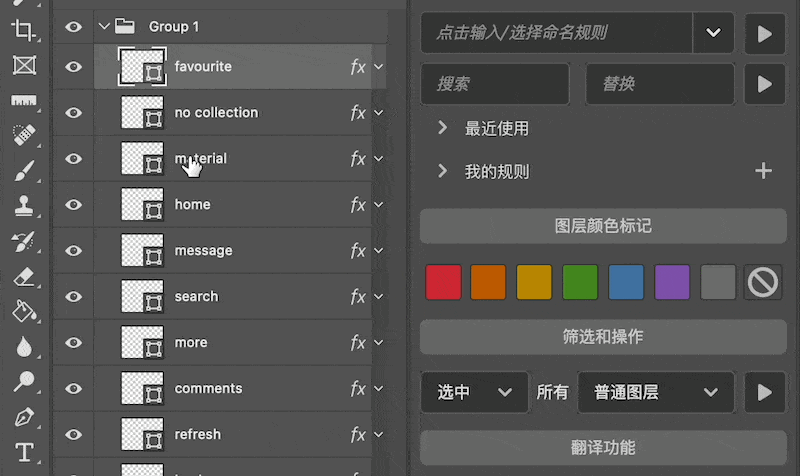Hide the Group 1 layer group
The width and height of the screenshot is (800, 476).
point(73,27)
